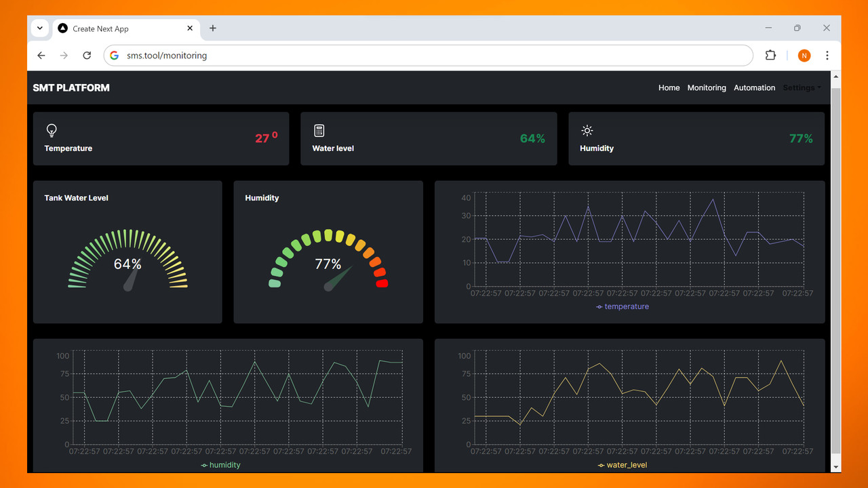
Task: Reload the page with the refresh icon
Action: (87, 56)
